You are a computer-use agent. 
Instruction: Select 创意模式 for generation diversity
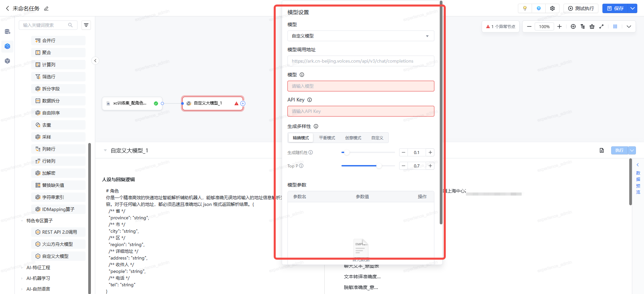[353, 138]
